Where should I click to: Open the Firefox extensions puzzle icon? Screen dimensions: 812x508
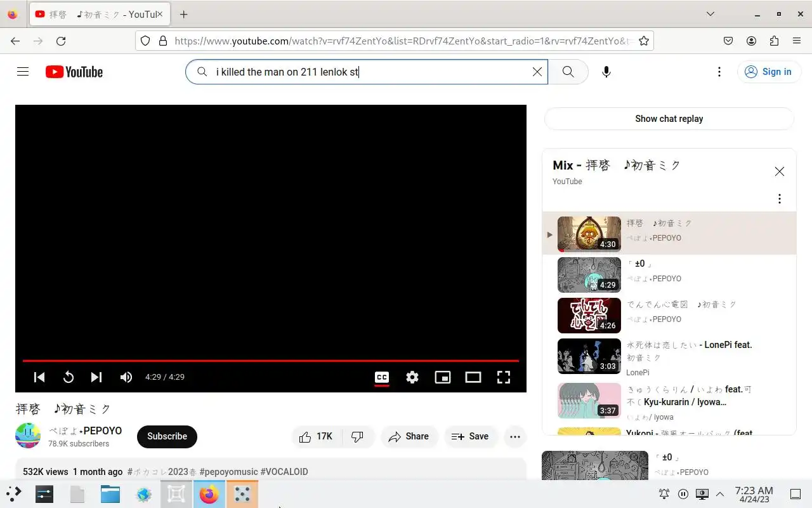(x=774, y=41)
